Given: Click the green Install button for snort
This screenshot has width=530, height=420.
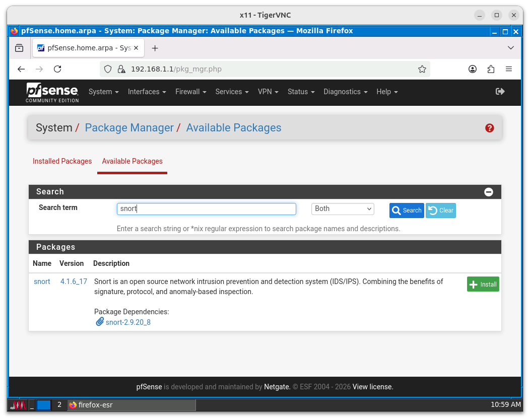Looking at the screenshot, I should click(483, 284).
